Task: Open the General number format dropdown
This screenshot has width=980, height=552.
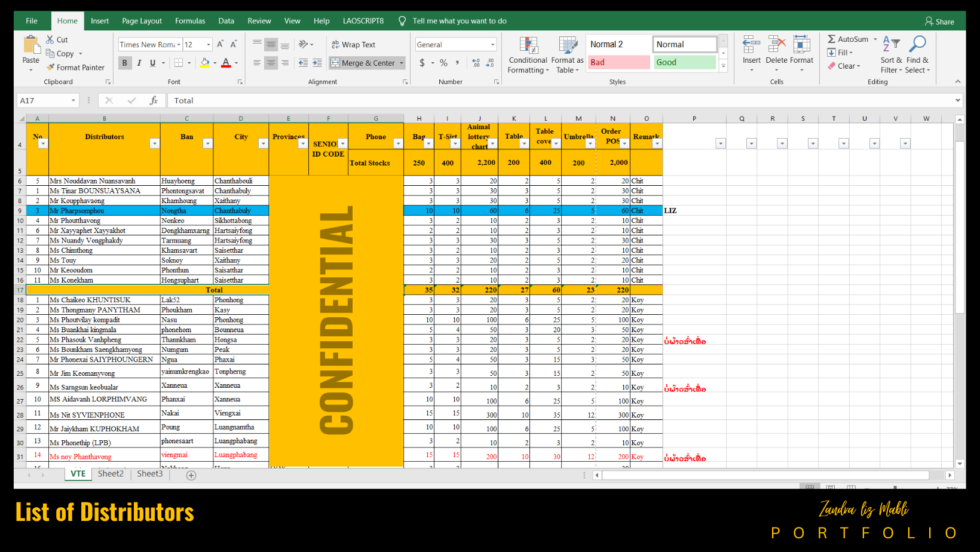Action: click(493, 45)
